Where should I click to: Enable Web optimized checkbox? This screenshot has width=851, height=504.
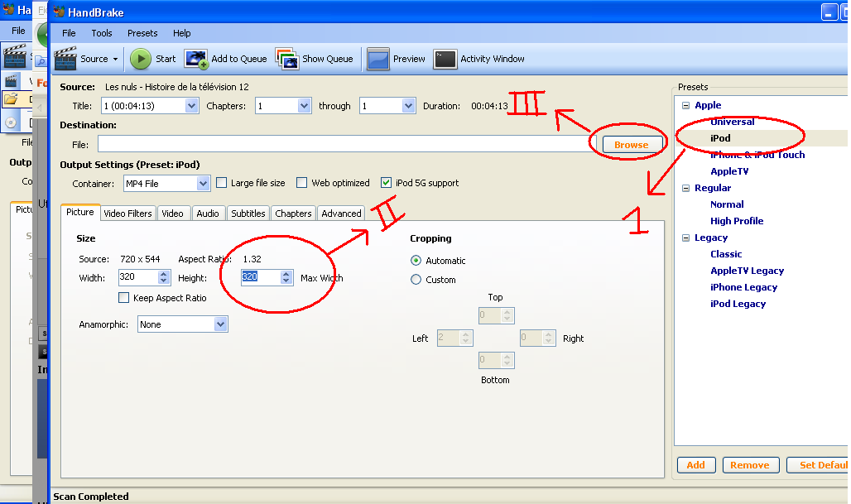tap(302, 183)
